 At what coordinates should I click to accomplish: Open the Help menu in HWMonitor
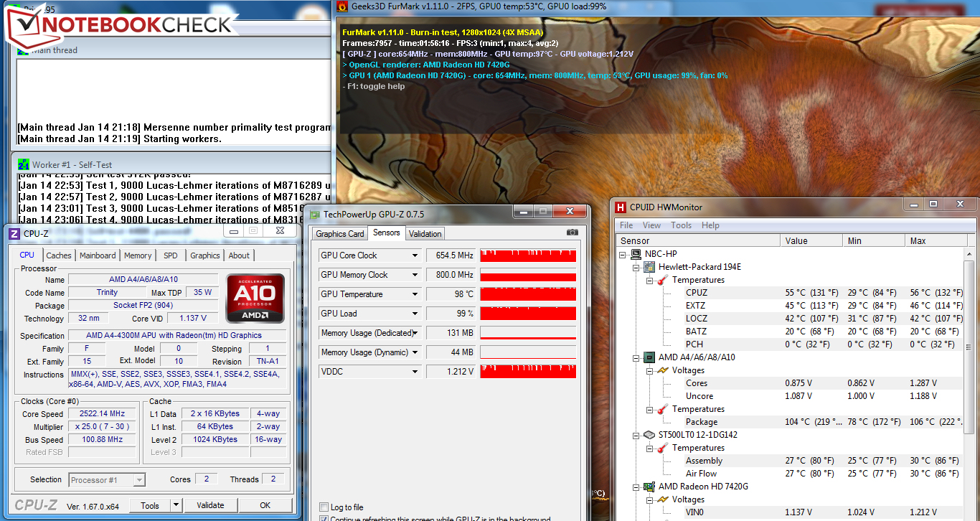[x=710, y=225]
